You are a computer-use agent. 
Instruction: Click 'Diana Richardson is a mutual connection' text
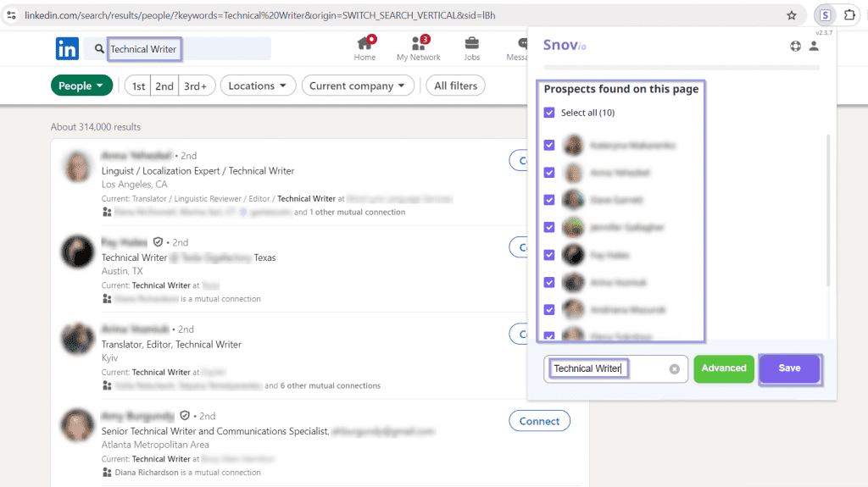[x=187, y=473]
